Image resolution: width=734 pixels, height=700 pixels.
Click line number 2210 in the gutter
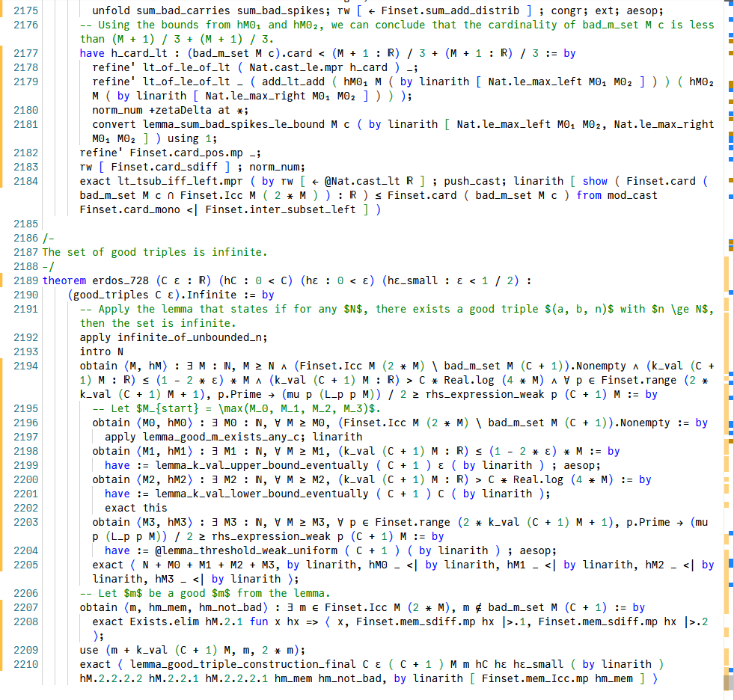25,664
